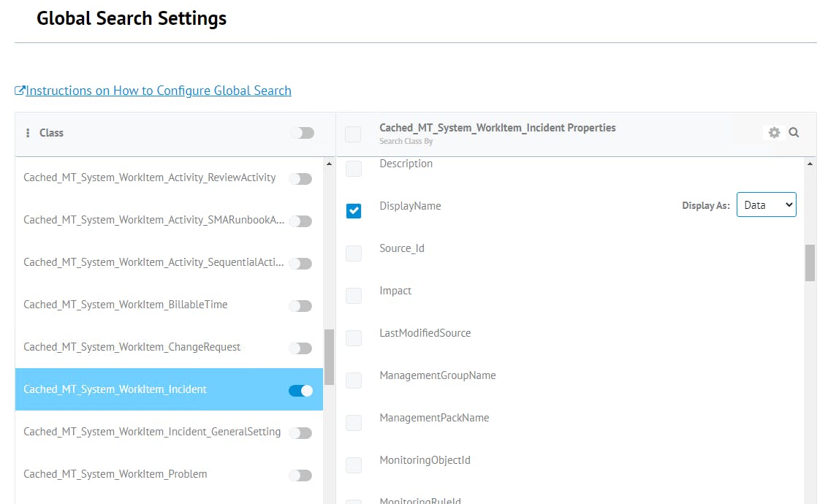828x504 pixels.
Task: Open the properties settings gear icon
Action: (x=774, y=133)
